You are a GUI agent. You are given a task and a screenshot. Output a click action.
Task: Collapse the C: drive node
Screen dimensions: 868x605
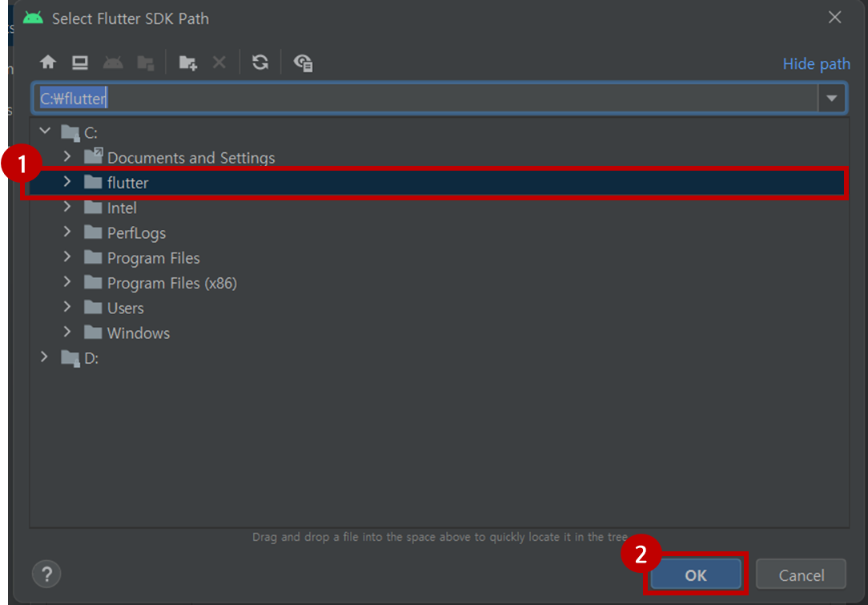pos(45,132)
